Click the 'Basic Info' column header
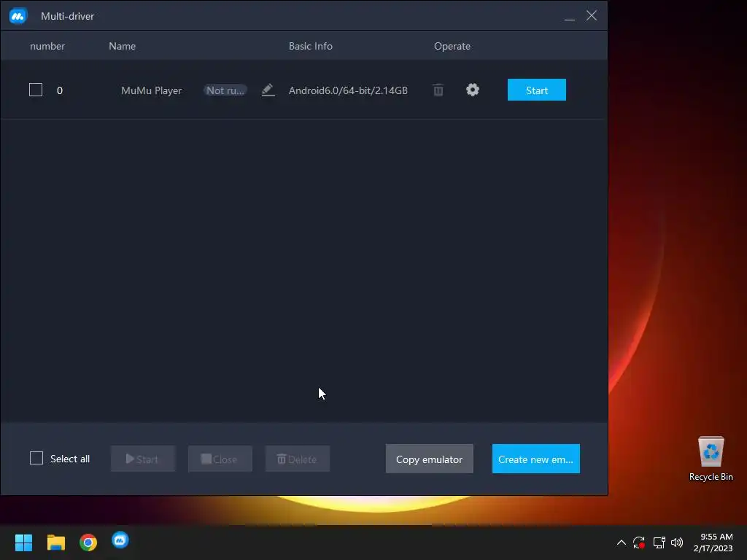 tap(311, 46)
